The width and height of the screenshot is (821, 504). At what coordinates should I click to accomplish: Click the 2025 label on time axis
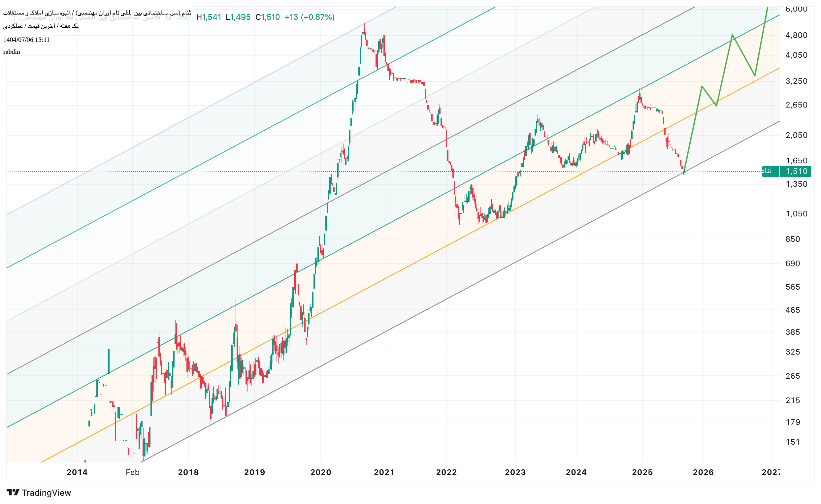642,472
